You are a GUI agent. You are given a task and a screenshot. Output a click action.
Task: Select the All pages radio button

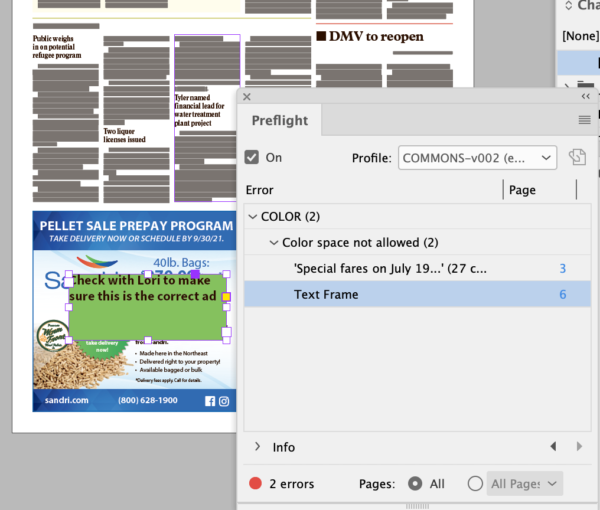pos(415,484)
